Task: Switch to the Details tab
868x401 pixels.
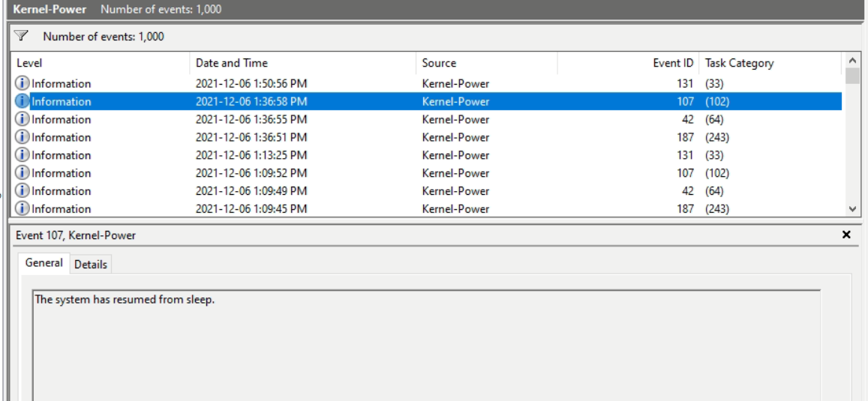Action: click(90, 265)
